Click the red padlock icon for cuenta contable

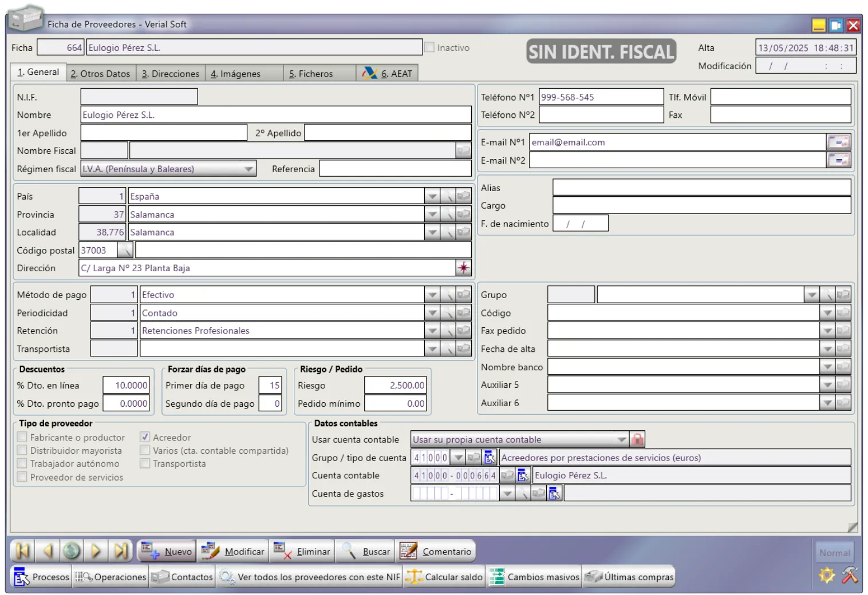637,439
